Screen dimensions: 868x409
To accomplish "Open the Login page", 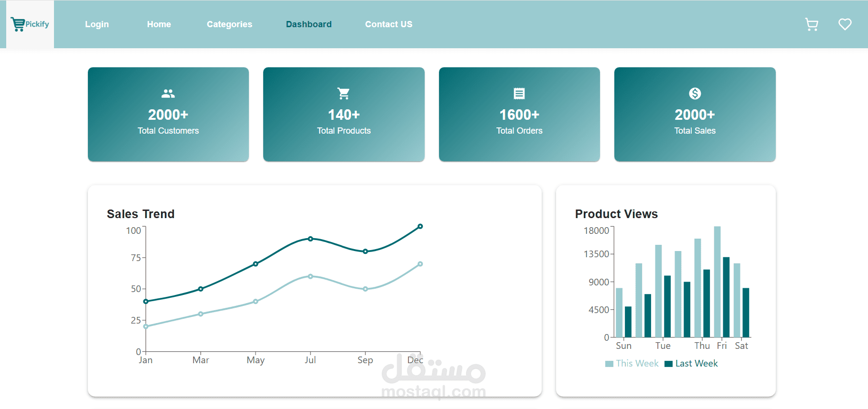I will pos(97,24).
